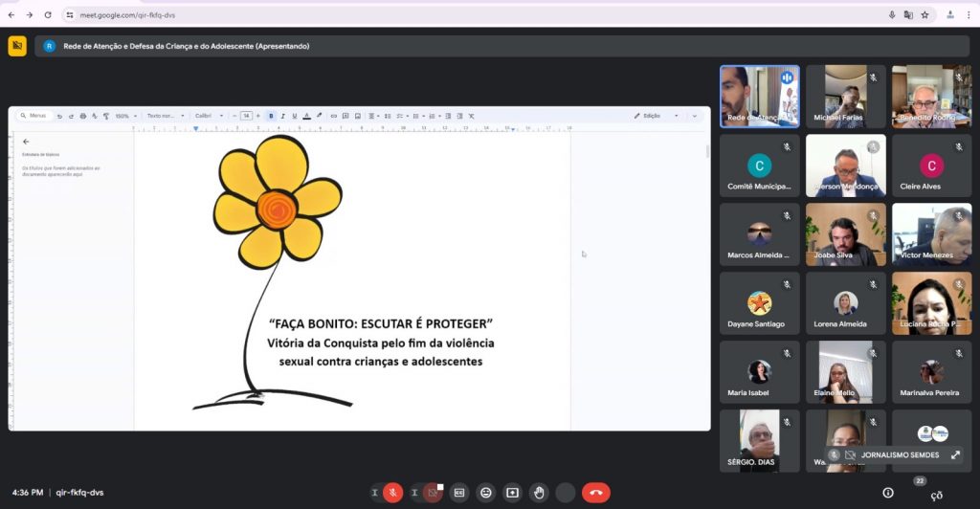Open the Calibri font dropdown
Image resolution: width=980 pixels, height=509 pixels.
click(209, 116)
